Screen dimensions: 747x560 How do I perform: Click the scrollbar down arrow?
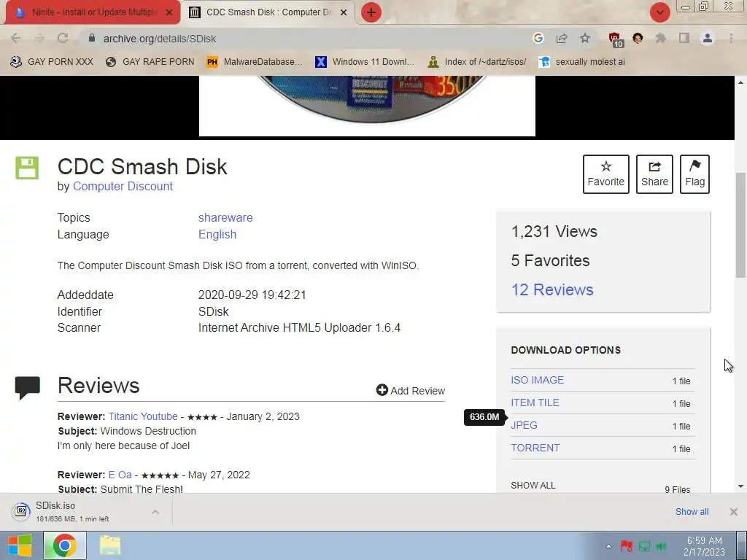pyautogui.click(x=740, y=486)
